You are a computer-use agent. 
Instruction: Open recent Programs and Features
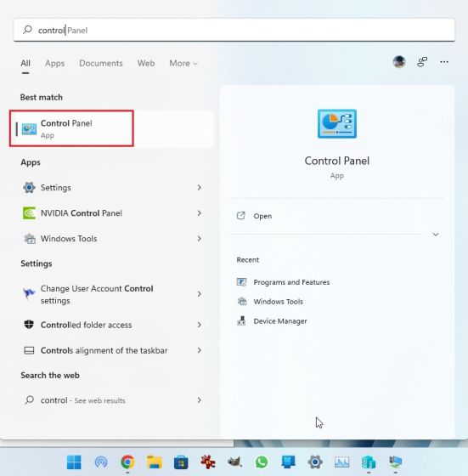(291, 282)
